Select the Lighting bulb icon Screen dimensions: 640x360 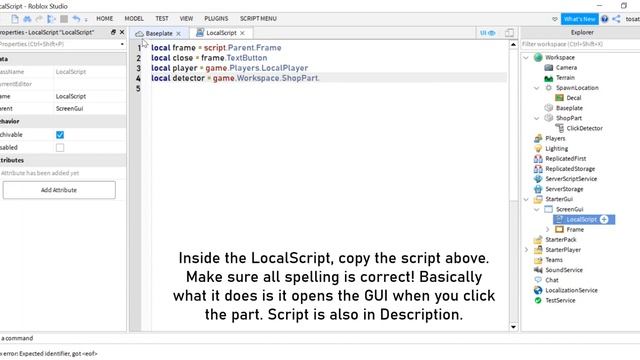538,149
